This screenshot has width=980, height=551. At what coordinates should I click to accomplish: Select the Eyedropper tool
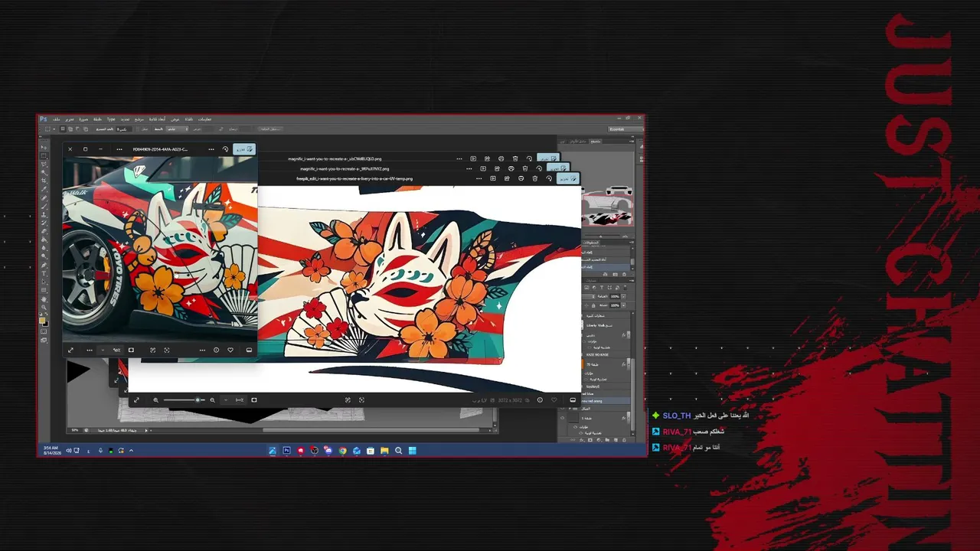(x=44, y=190)
